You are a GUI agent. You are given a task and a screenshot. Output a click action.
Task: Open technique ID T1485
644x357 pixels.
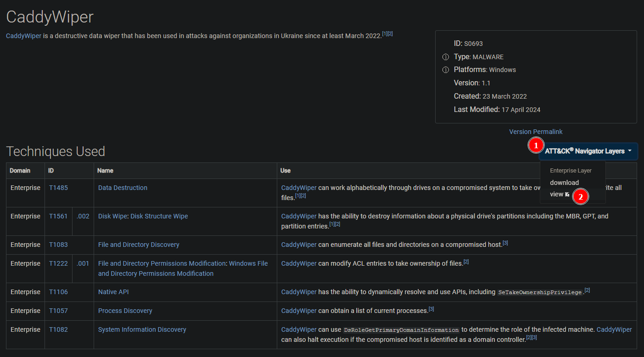[58, 188]
